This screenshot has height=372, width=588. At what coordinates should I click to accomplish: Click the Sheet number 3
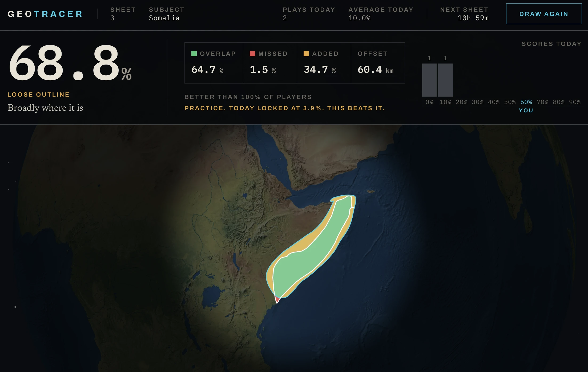112,18
